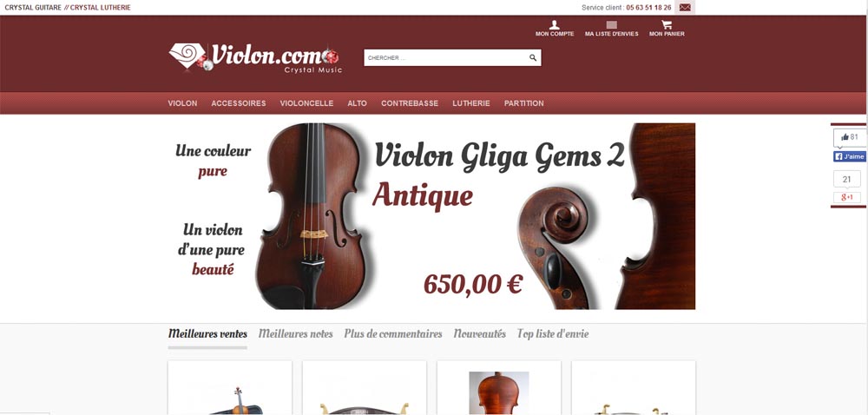Open Mon Panier cart icon
Image resolution: width=868 pixels, height=415 pixels.
[667, 25]
